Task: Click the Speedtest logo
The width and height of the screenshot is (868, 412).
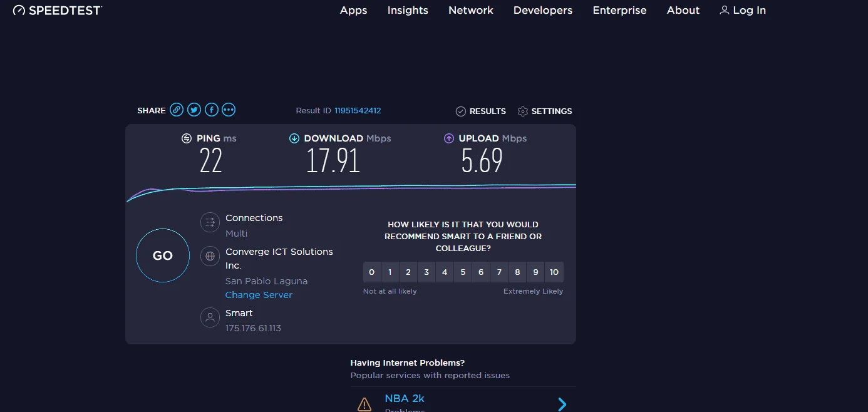Action: click(58, 10)
